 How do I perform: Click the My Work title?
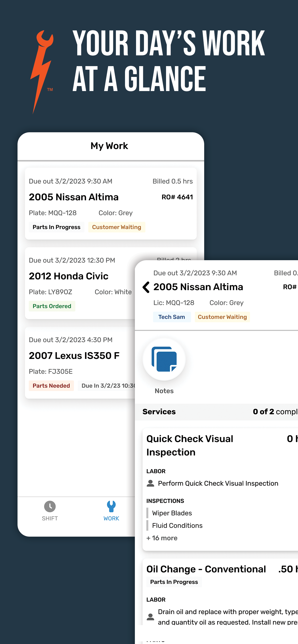click(109, 146)
